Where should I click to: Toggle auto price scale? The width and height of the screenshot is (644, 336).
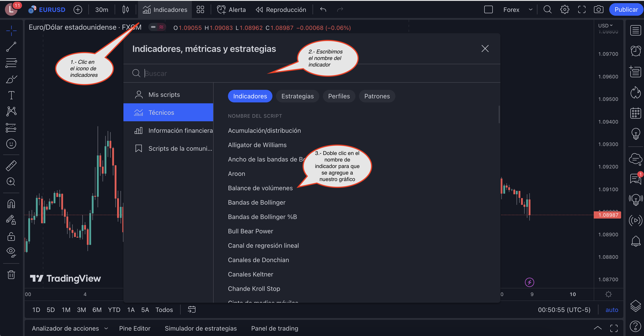click(x=612, y=310)
